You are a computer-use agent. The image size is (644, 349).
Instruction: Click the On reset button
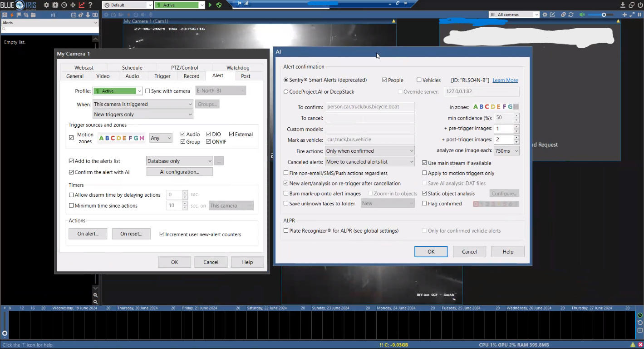click(131, 234)
